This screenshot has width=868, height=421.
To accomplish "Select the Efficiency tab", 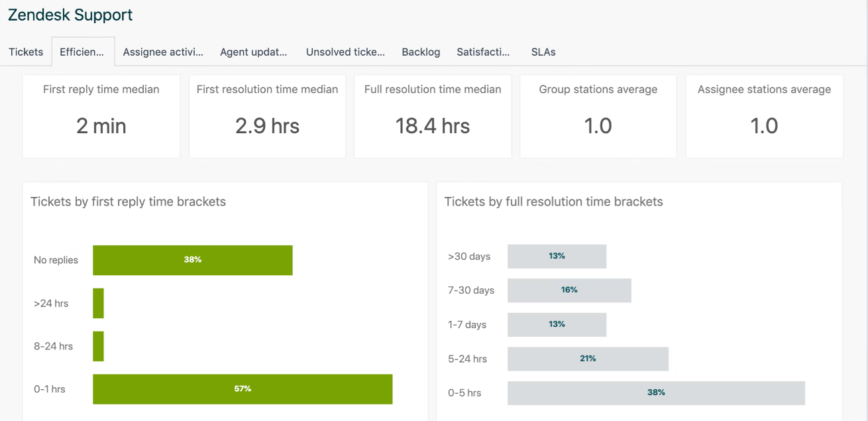I will [x=83, y=52].
